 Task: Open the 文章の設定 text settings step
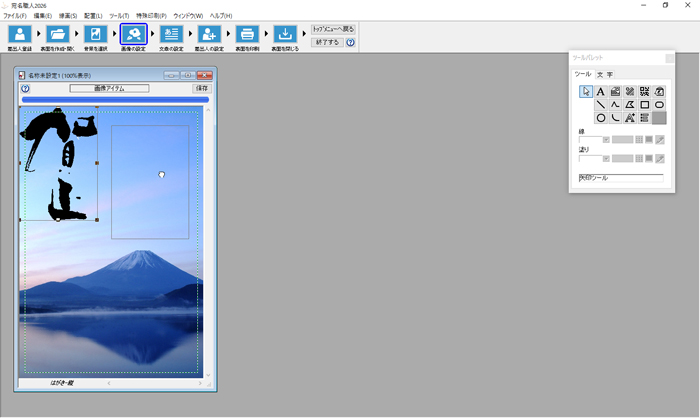tap(171, 35)
